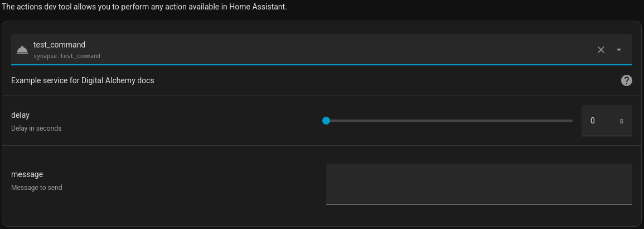Click the bottom underline of message field

(x=478, y=204)
